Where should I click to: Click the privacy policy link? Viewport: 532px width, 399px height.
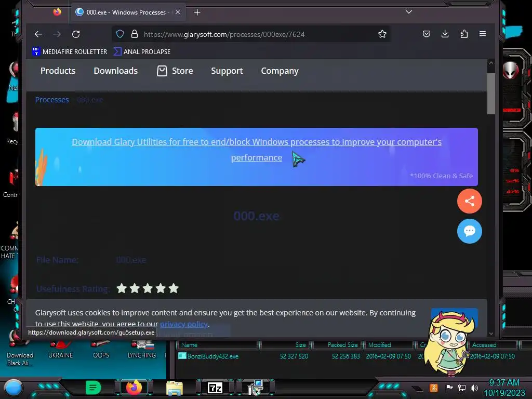pos(183,324)
